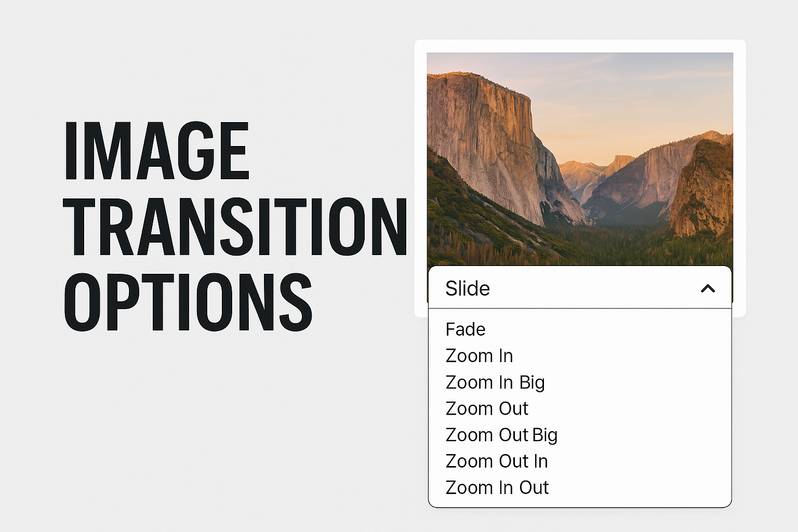Click the Slide transition dropdown field
798x532 pixels.
(x=580, y=287)
